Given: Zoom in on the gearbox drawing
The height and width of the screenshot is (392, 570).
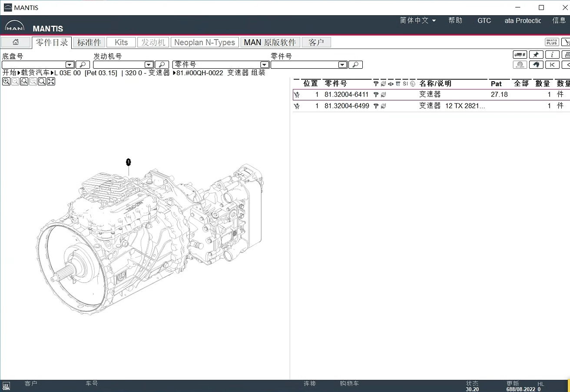Looking at the screenshot, I should 6,82.
